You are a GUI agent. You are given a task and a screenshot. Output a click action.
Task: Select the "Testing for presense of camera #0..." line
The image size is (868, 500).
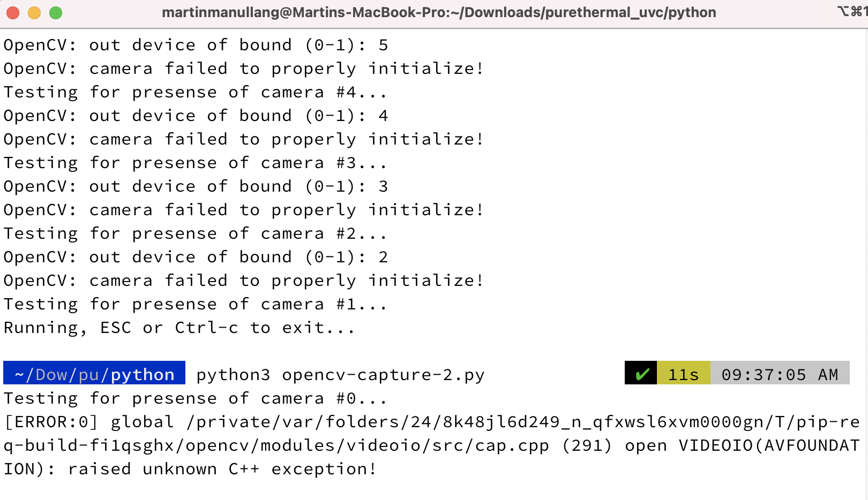(196, 398)
